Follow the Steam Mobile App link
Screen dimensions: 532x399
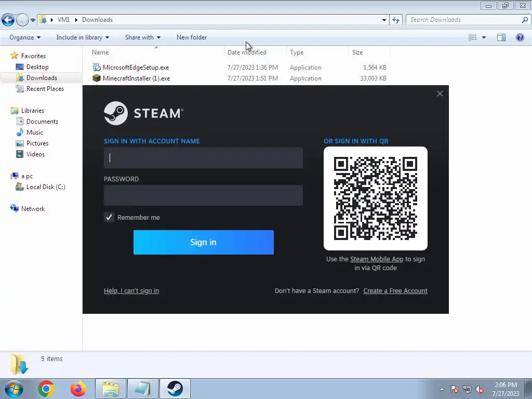pyautogui.click(x=377, y=259)
